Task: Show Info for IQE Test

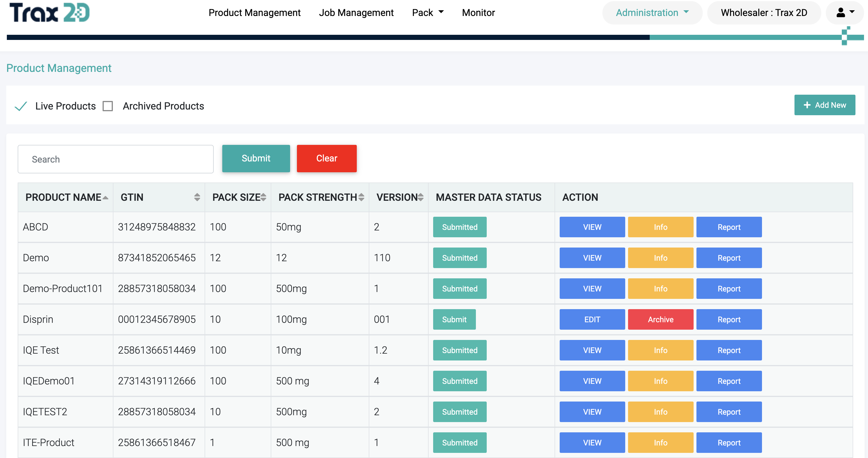Action: tap(661, 350)
